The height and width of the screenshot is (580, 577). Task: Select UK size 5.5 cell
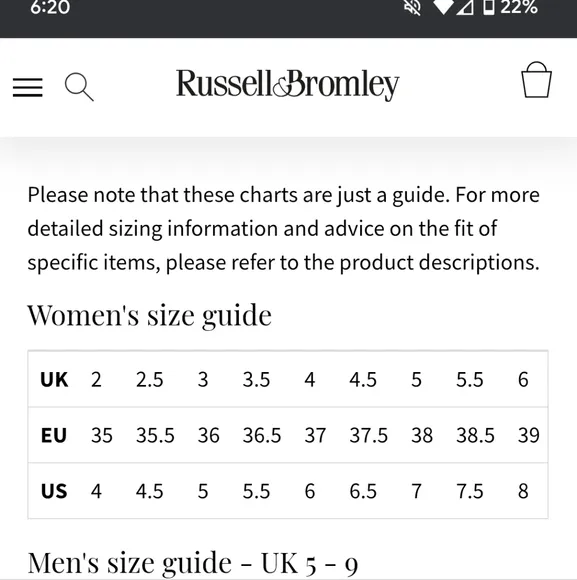(470, 380)
